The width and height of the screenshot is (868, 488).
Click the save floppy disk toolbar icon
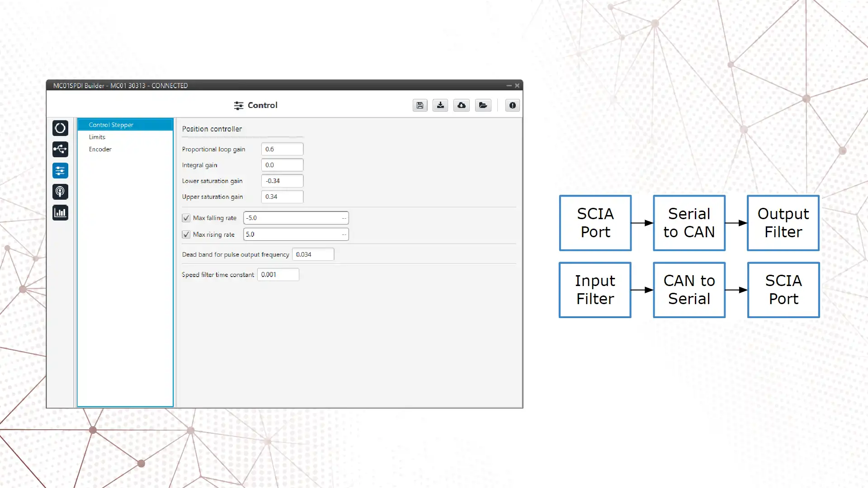click(420, 105)
